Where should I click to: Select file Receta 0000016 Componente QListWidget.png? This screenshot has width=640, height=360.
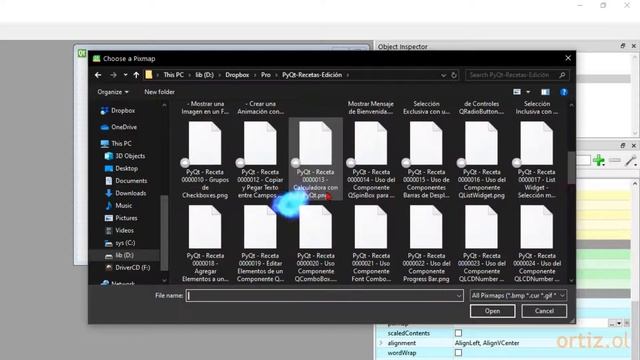[x=482, y=160]
